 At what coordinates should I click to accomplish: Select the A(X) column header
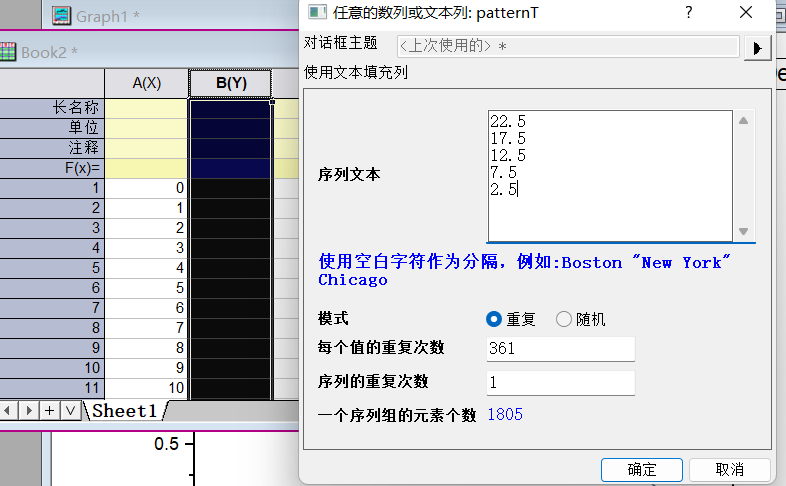click(146, 82)
